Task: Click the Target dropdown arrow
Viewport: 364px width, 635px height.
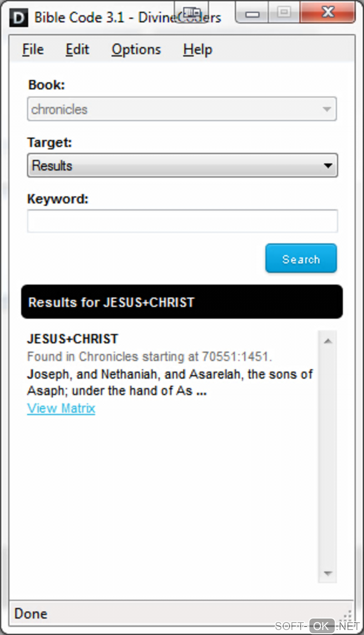Action: (x=328, y=165)
